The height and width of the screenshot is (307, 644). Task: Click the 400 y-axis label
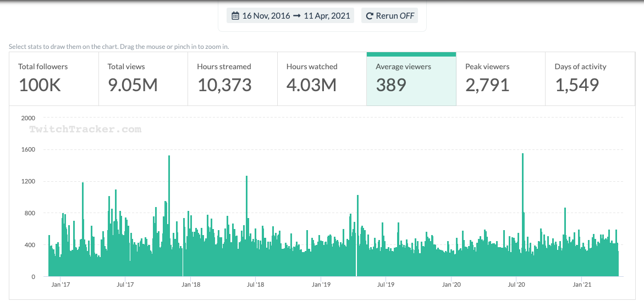pyautogui.click(x=31, y=245)
